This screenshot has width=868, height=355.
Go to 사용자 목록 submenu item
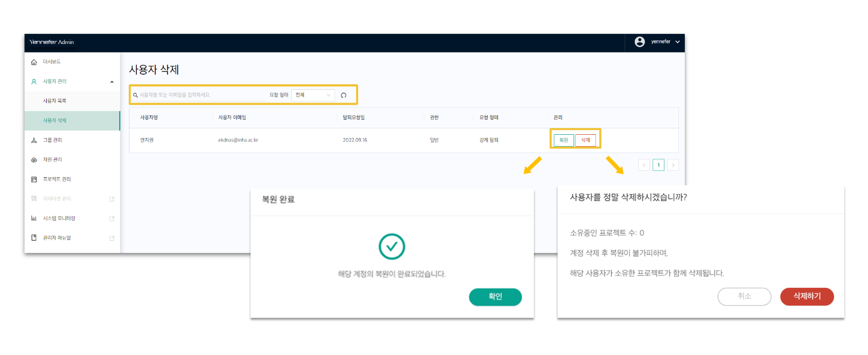tap(55, 101)
